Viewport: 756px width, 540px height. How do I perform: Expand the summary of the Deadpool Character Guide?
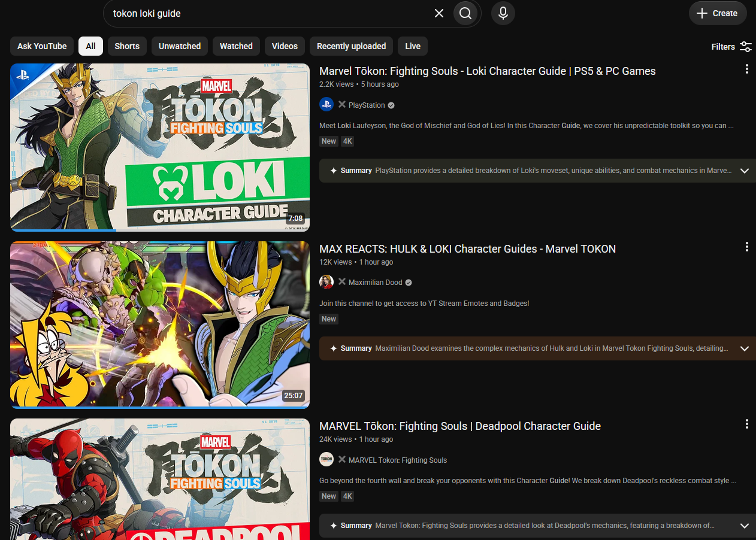(x=745, y=526)
